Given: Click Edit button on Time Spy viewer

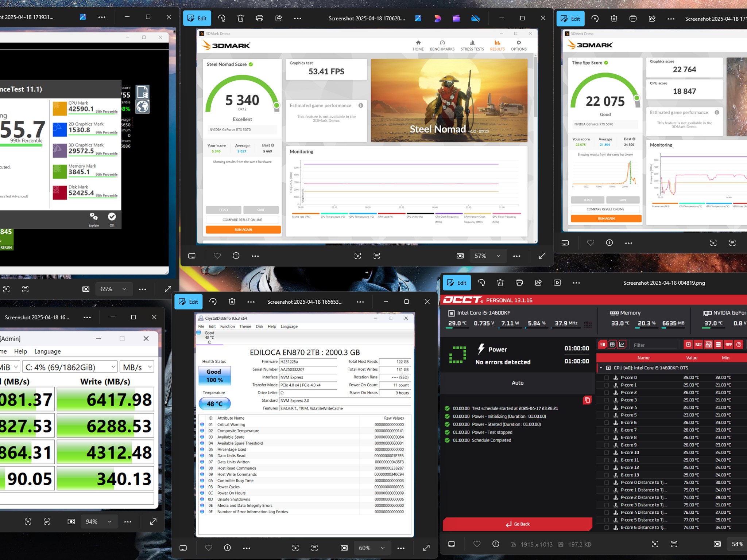Looking at the screenshot, I should [570, 19].
